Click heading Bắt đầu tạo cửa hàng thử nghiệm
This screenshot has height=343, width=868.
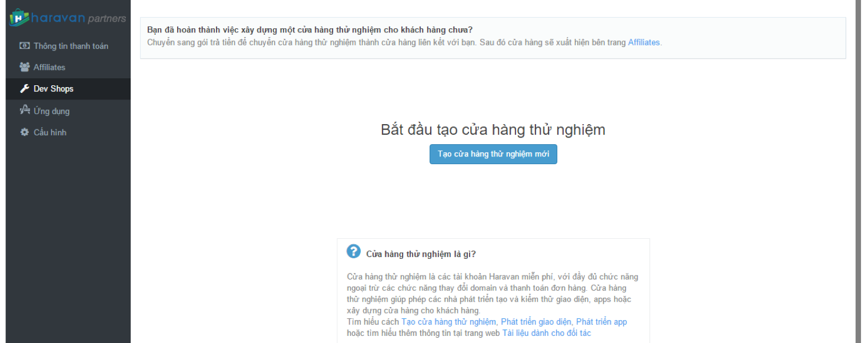tap(493, 130)
